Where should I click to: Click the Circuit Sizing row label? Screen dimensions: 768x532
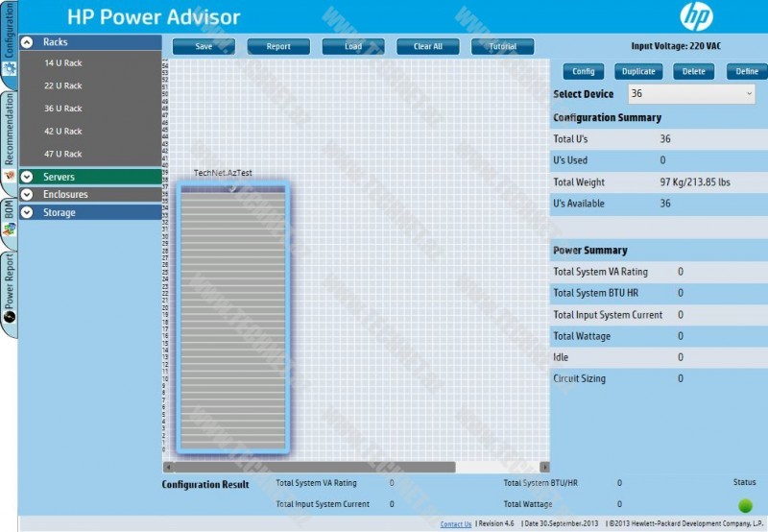580,378
